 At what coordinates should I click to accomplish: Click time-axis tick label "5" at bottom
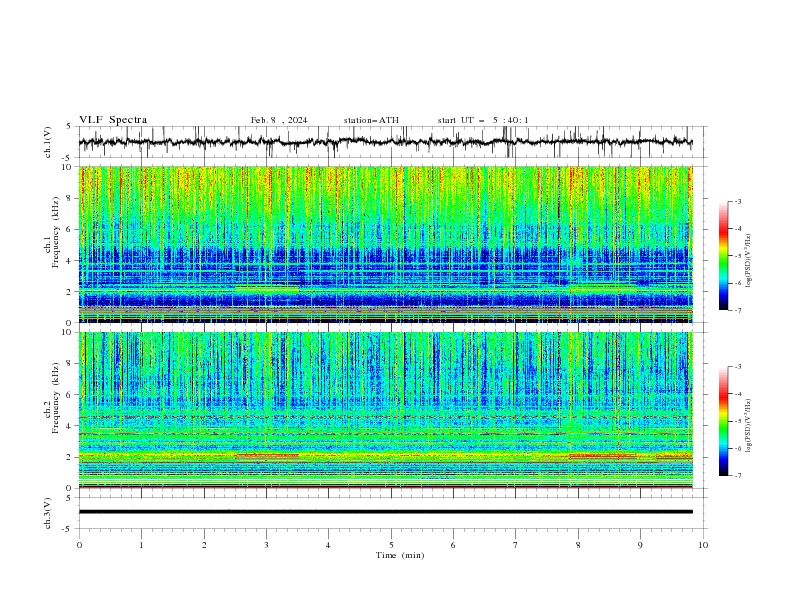(x=391, y=545)
